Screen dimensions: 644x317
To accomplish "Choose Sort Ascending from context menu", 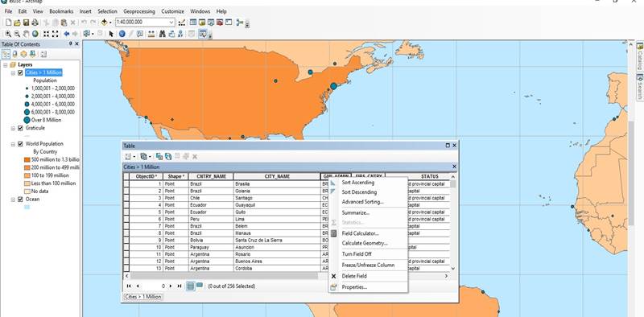I will 357,183.
